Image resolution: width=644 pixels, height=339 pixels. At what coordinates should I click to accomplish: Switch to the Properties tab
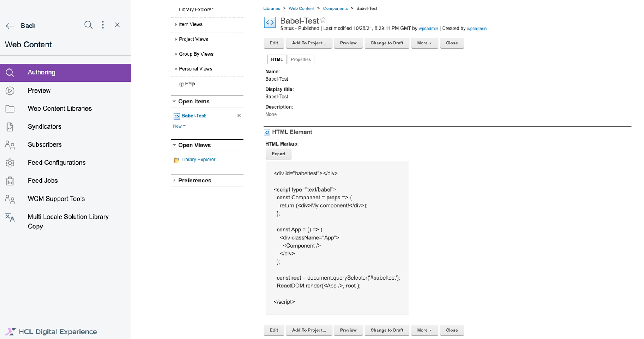(x=301, y=59)
